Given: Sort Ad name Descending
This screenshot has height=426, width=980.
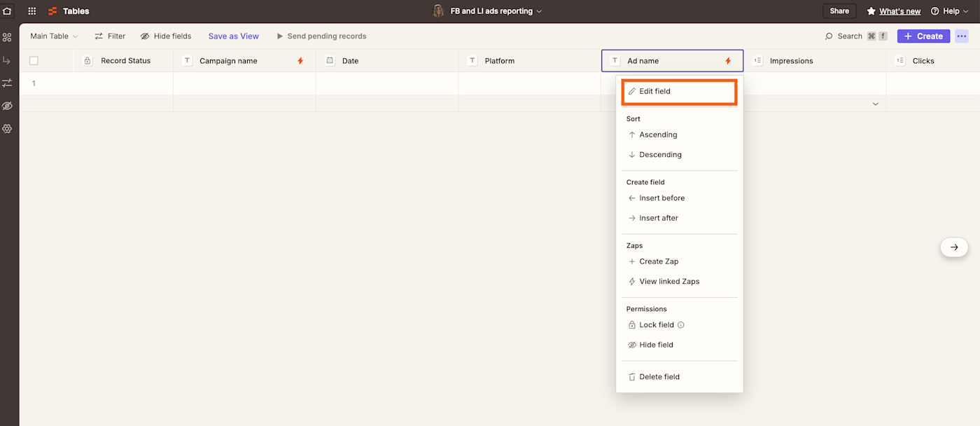Looking at the screenshot, I should point(679,155).
